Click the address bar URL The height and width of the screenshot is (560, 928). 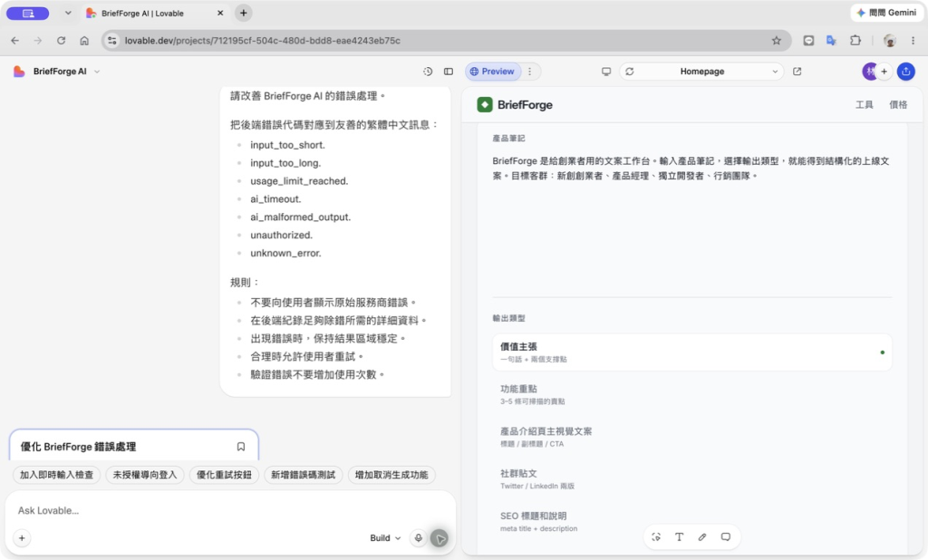[262, 40]
